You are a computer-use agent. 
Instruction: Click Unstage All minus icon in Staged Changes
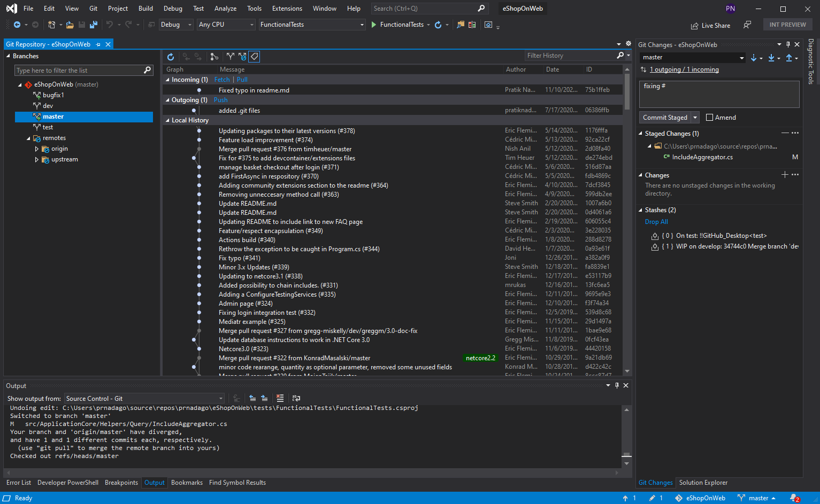tap(785, 133)
